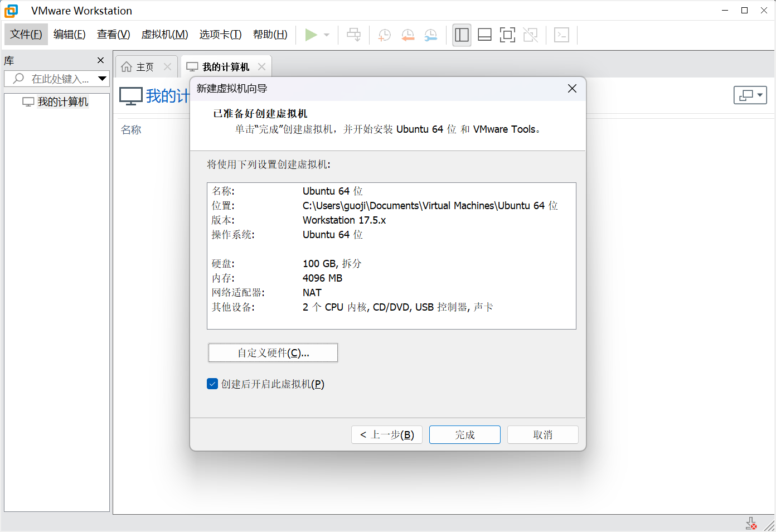Click the VMware Workstation logo icon
Screen dimensions: 776x532
[11, 11]
